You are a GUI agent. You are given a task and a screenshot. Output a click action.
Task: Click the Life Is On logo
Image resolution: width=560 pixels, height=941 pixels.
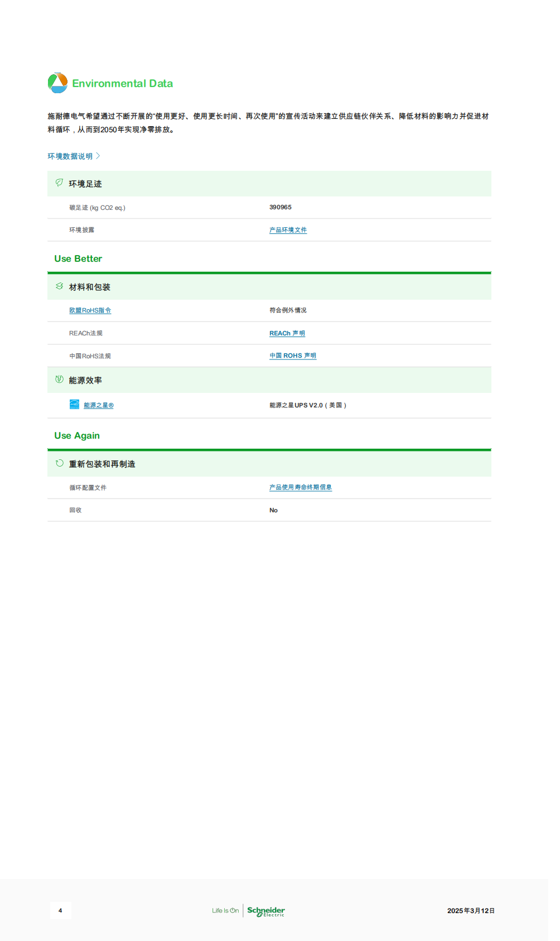click(x=225, y=911)
